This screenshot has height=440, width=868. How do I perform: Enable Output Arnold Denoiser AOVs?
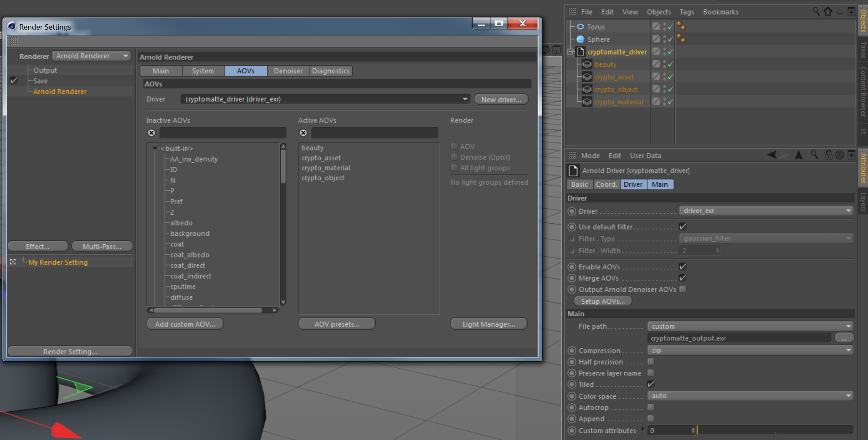click(683, 289)
